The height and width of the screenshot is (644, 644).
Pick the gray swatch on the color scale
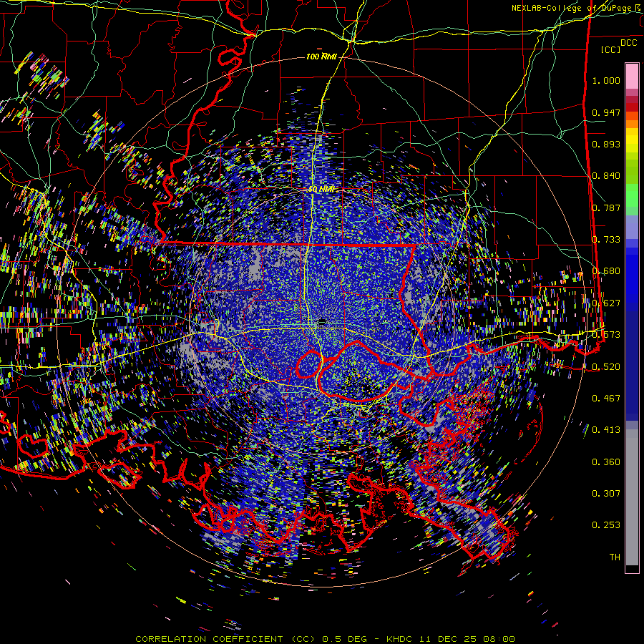point(632,497)
